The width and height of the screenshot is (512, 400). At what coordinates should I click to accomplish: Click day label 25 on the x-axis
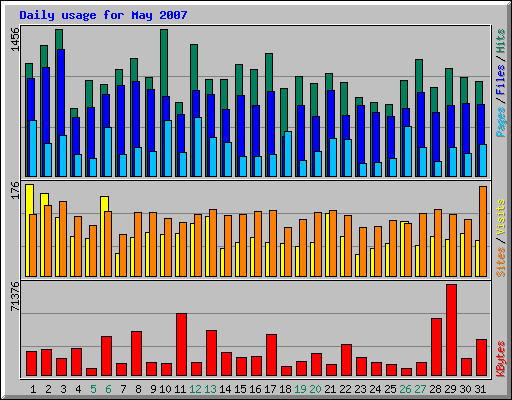coord(390,389)
